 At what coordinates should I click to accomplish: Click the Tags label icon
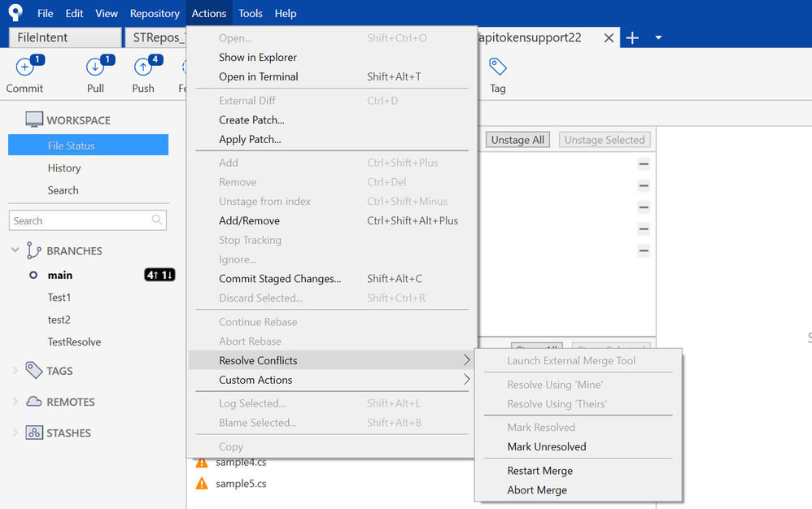point(34,371)
